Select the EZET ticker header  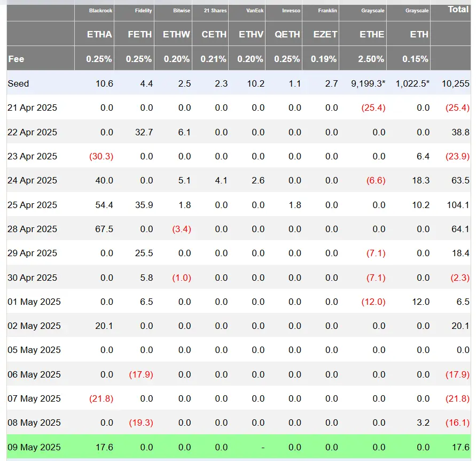pyautogui.click(x=325, y=34)
